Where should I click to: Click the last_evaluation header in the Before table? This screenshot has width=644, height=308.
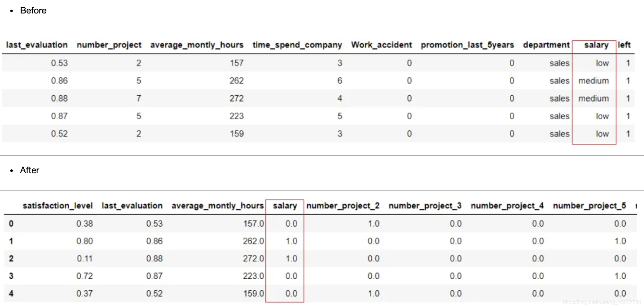tap(37, 45)
